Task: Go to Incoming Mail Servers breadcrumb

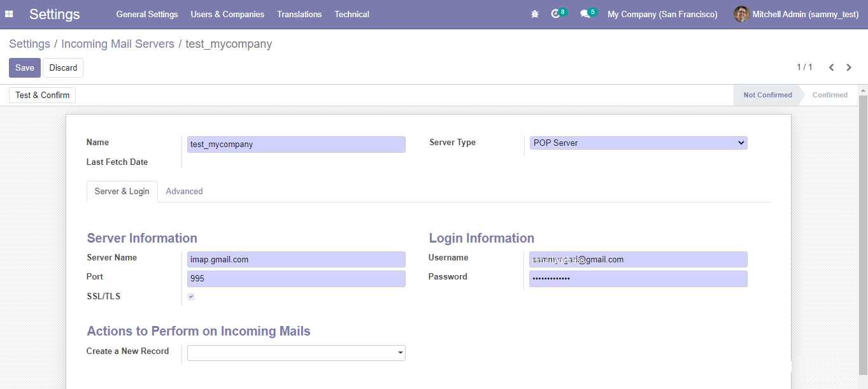Action: coord(118,44)
